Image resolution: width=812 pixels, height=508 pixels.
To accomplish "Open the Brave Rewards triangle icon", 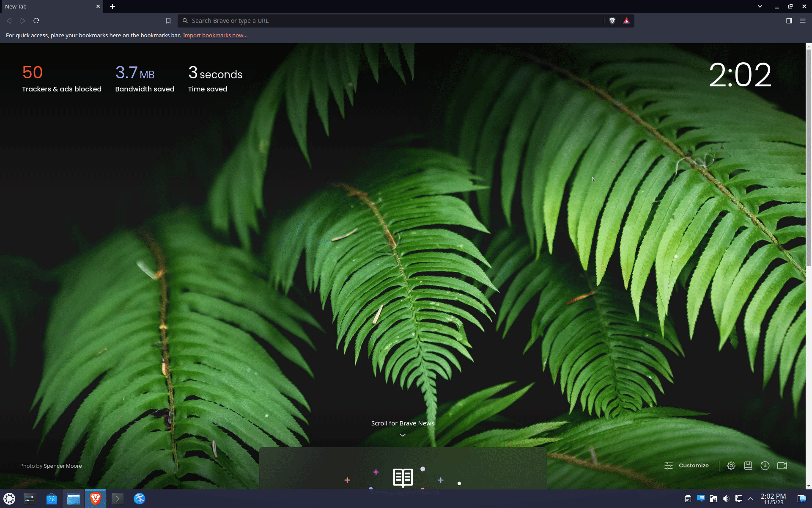I will [626, 21].
